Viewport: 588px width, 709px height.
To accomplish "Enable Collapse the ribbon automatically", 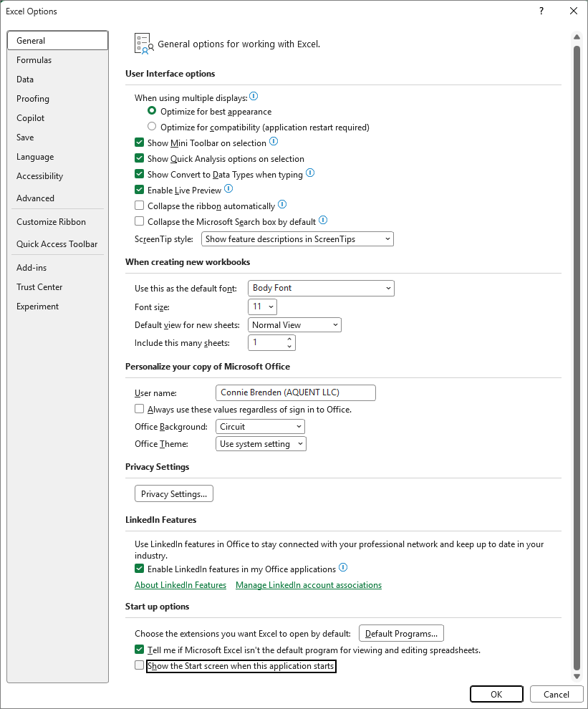I will pyautogui.click(x=140, y=206).
